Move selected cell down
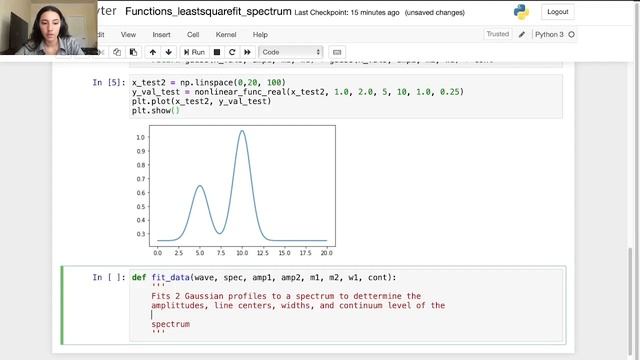Image resolution: width=640 pixels, height=360 pixels. pyautogui.click(x=169, y=52)
